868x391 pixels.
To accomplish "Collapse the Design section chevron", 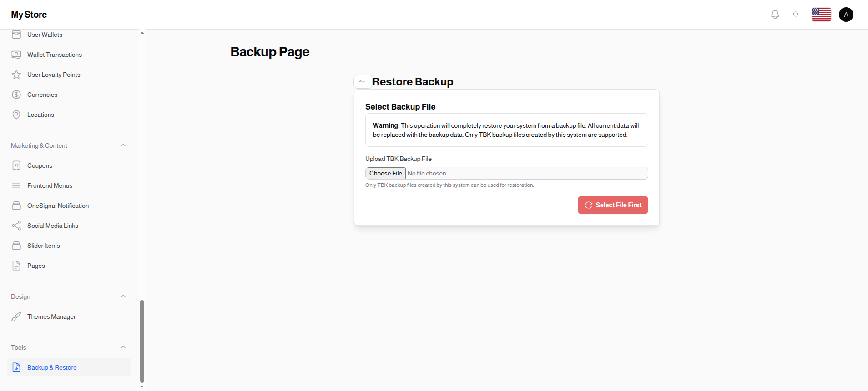I will 123,296.
